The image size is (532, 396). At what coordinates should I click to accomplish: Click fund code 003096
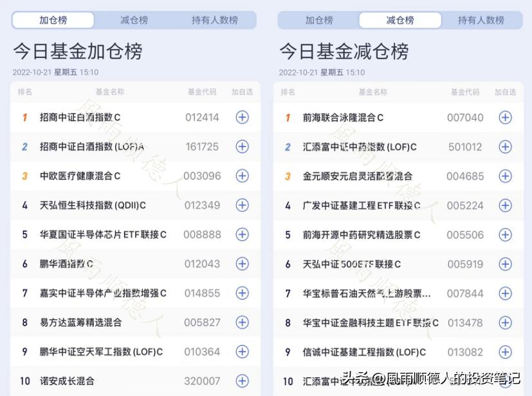pos(202,176)
